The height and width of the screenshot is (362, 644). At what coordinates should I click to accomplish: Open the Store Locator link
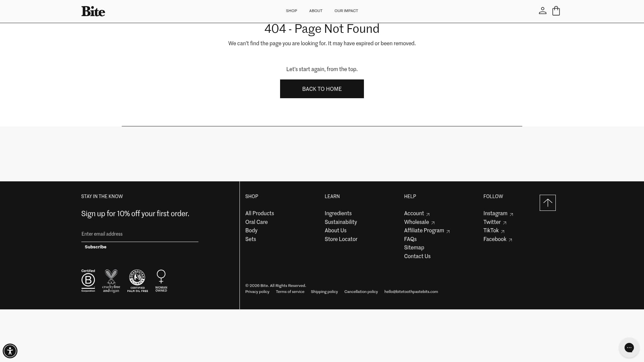click(x=341, y=239)
